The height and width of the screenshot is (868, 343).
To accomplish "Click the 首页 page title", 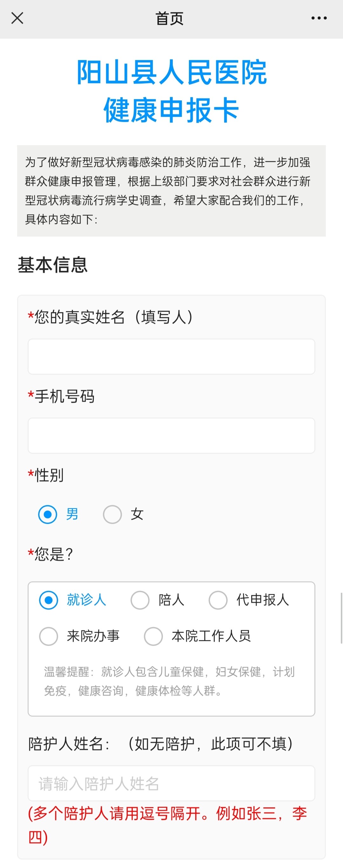I will click(170, 18).
